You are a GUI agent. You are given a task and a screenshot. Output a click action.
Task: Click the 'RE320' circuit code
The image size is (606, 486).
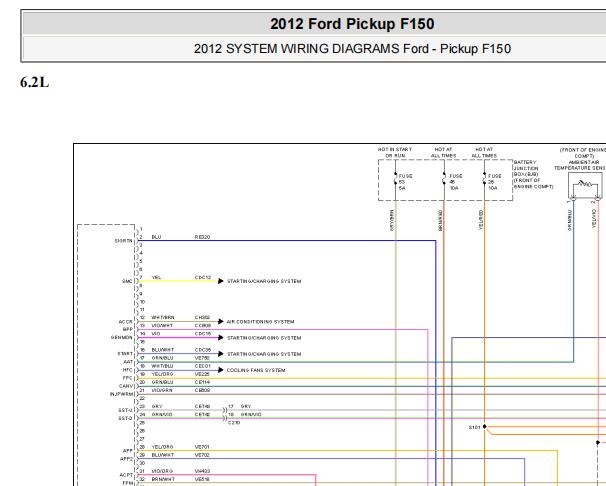(x=203, y=237)
